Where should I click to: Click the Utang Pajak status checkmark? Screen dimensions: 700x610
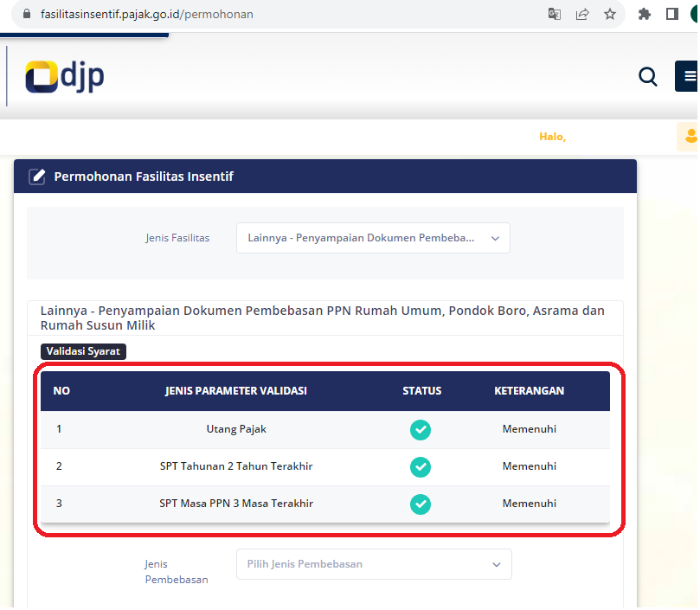point(421,429)
